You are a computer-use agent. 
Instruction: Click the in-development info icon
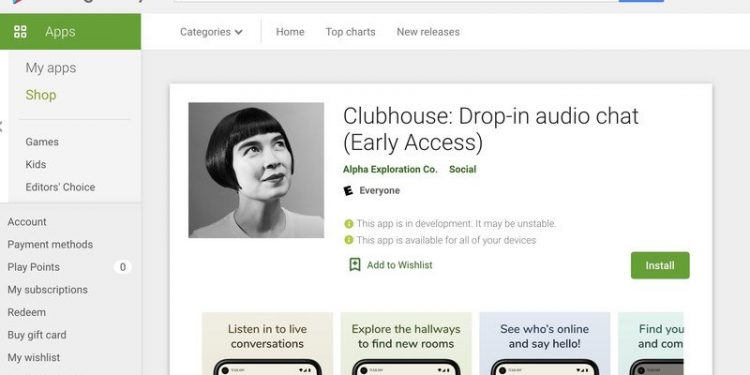coord(349,223)
